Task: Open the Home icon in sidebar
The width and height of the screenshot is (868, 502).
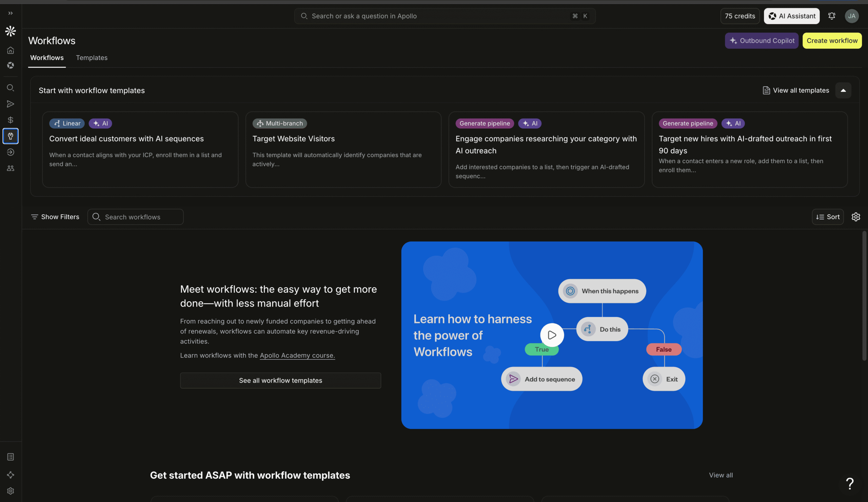Action: point(11,50)
